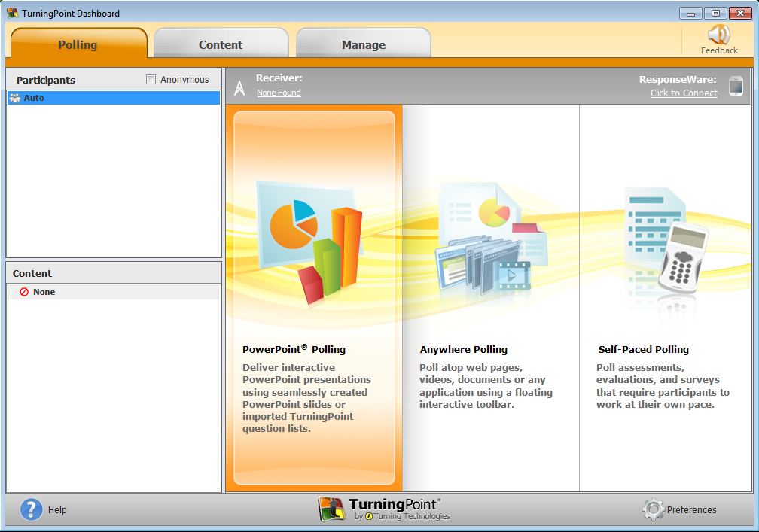Click the receiver antenna icon
Image resolution: width=759 pixels, height=532 pixels.
click(239, 87)
